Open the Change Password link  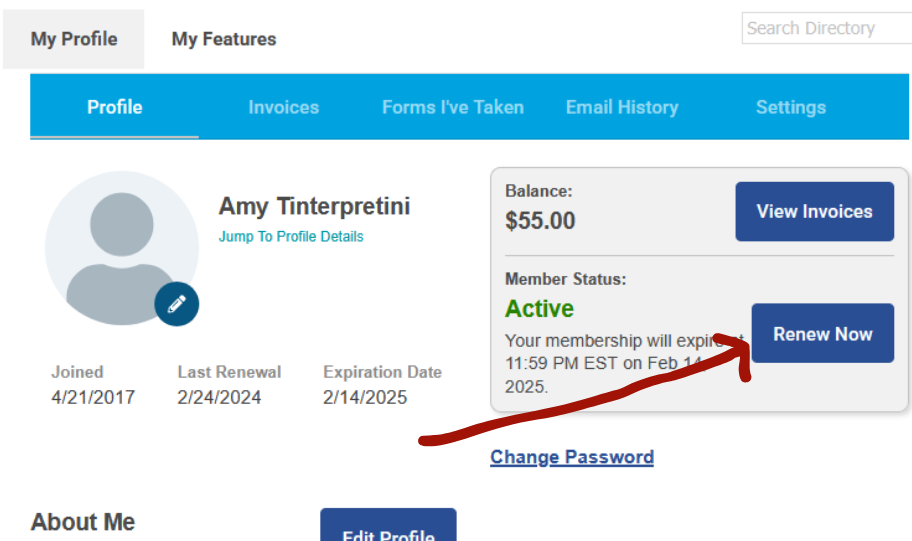pos(572,457)
